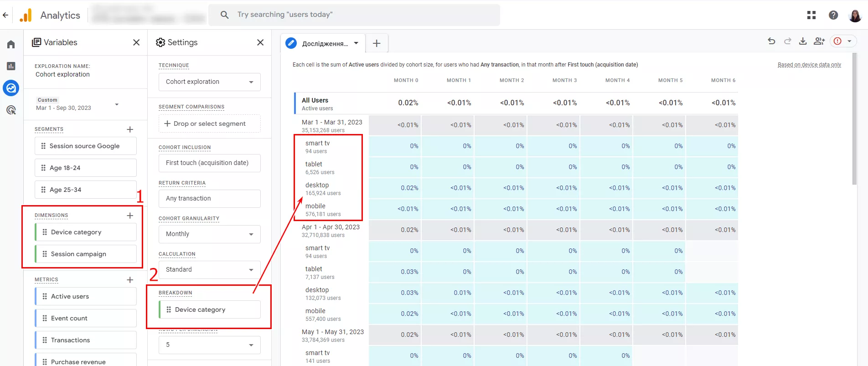The image size is (868, 366).
Task: Redo the last change
Action: click(787, 41)
